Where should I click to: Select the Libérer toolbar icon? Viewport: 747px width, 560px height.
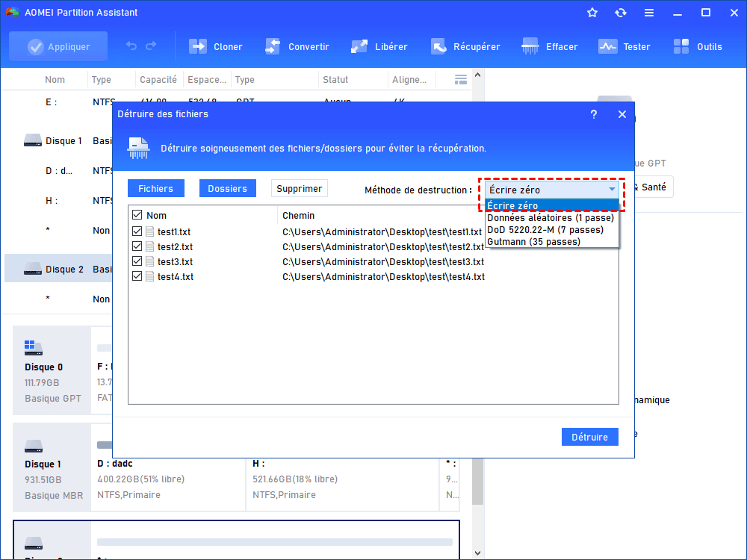click(359, 46)
